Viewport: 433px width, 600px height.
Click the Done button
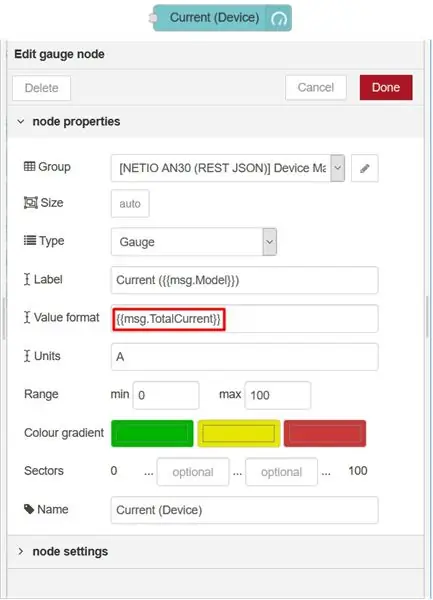(x=386, y=88)
